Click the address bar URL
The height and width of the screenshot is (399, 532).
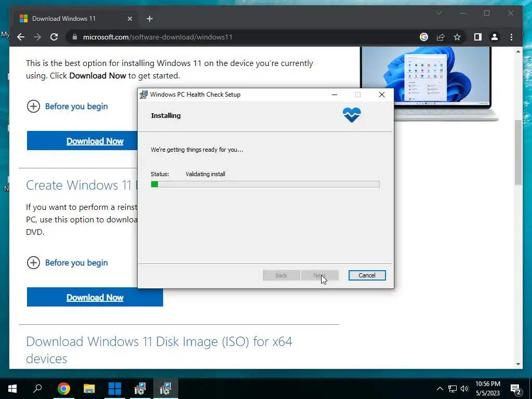click(158, 37)
